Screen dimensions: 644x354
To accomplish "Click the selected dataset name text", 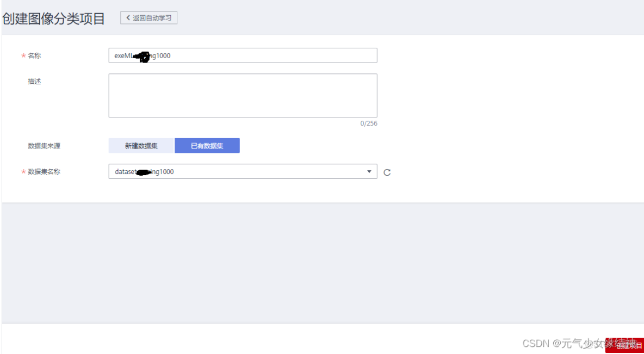I will pos(145,172).
